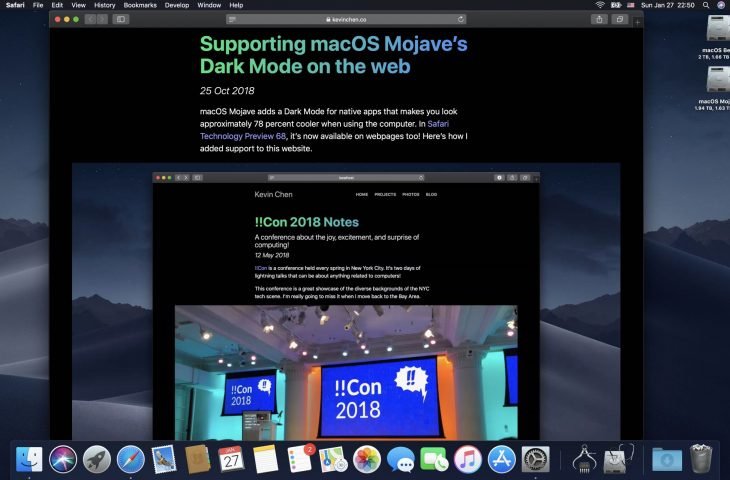Click the Reader view icon in address bar
Image resolution: width=730 pixels, height=480 pixels.
[x=232, y=19]
